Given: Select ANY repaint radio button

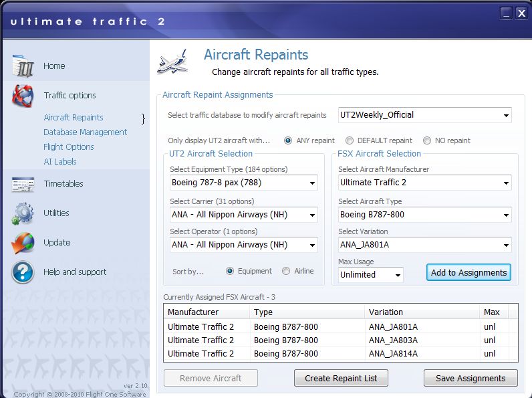Looking at the screenshot, I should click(288, 140).
